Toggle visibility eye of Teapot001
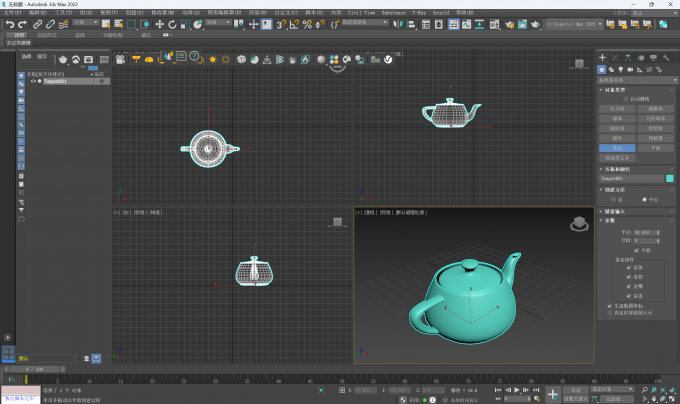Image resolution: width=680 pixels, height=404 pixels. click(x=33, y=81)
